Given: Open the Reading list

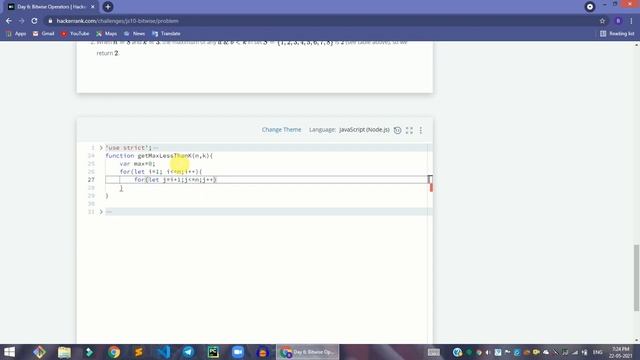Looking at the screenshot, I should 617,33.
